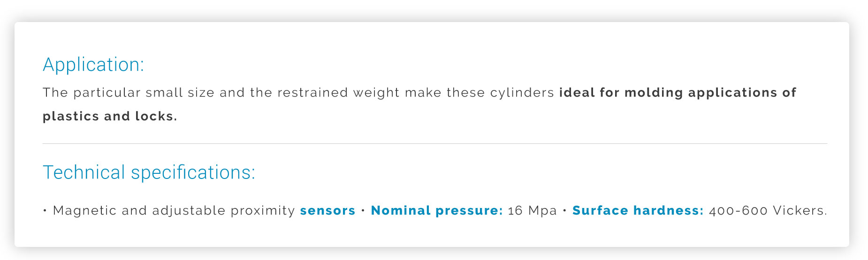Click the horizontal divider line between sections
868x260 pixels.
[435, 143]
